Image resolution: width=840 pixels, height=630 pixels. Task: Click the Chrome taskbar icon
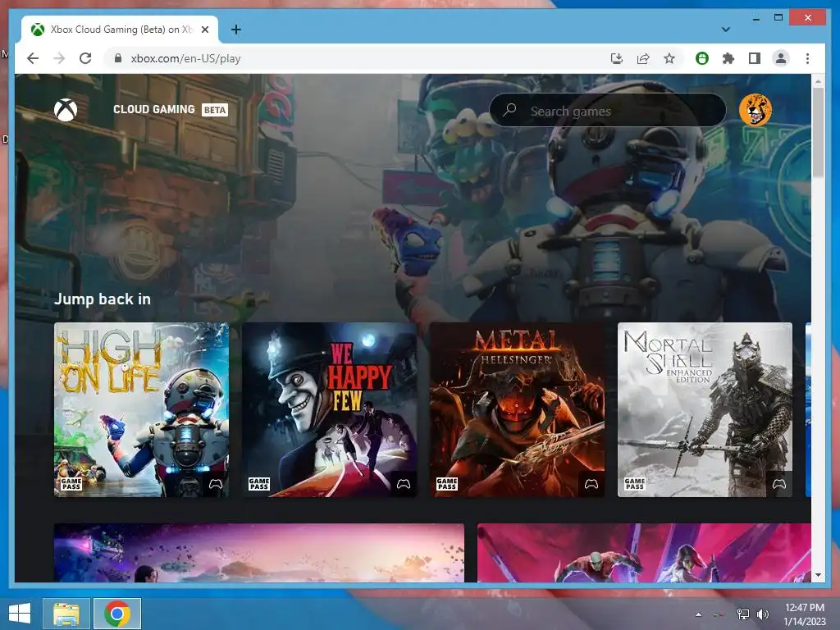[x=117, y=614]
